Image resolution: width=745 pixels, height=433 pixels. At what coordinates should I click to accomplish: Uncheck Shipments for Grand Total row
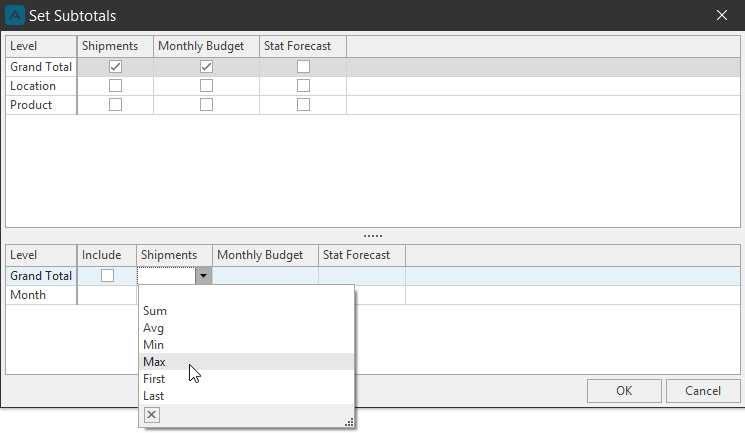[115, 67]
